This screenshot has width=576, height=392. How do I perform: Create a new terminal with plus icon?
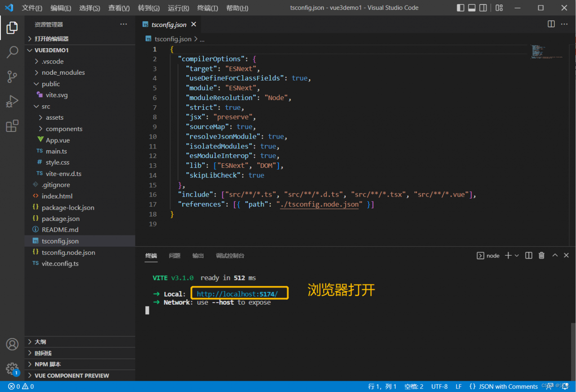[x=508, y=255]
